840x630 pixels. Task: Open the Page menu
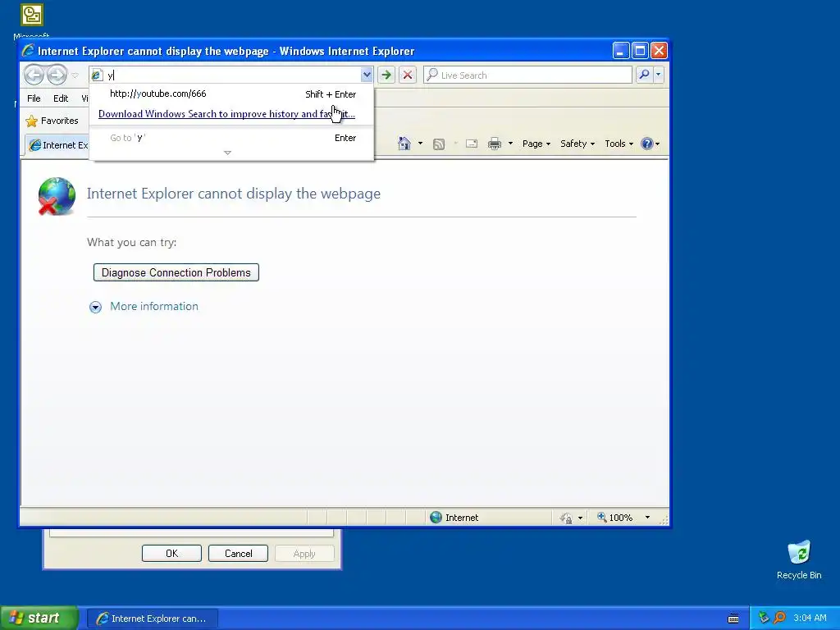(536, 144)
